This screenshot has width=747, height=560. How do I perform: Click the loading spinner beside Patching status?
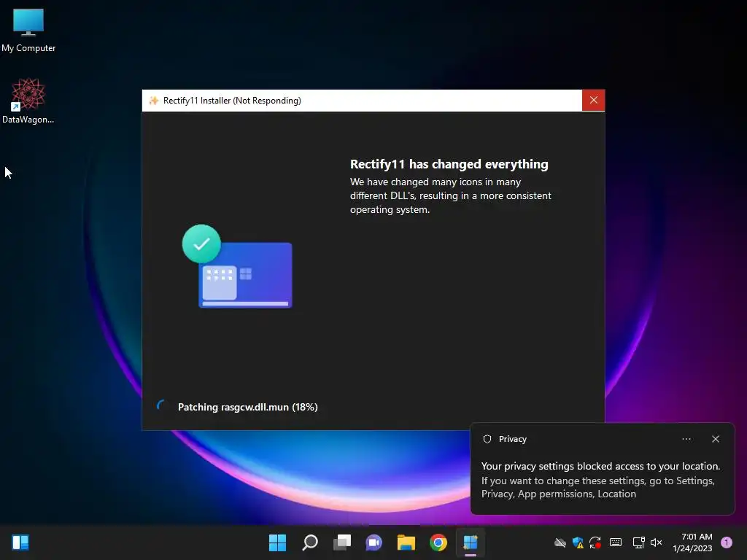coord(162,406)
